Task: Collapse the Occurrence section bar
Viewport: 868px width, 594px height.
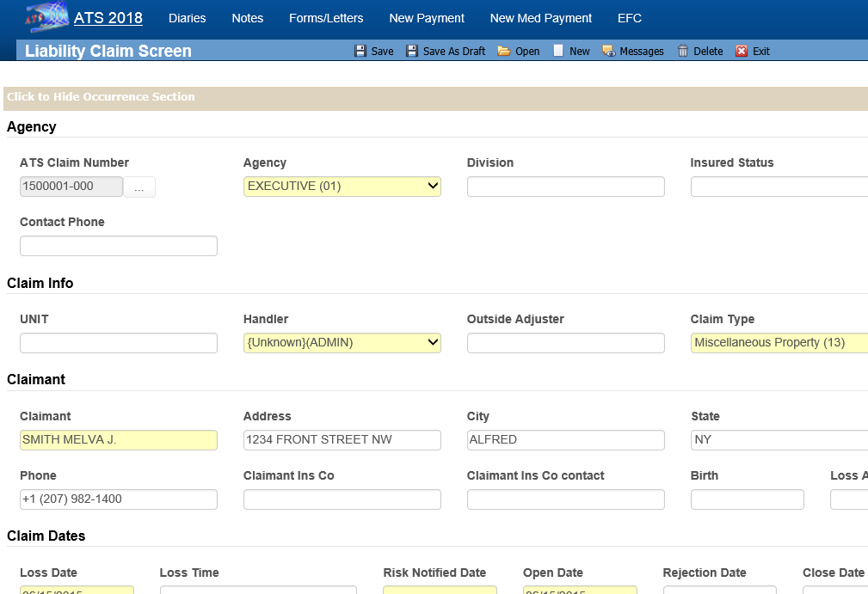Action: pyautogui.click(x=101, y=97)
